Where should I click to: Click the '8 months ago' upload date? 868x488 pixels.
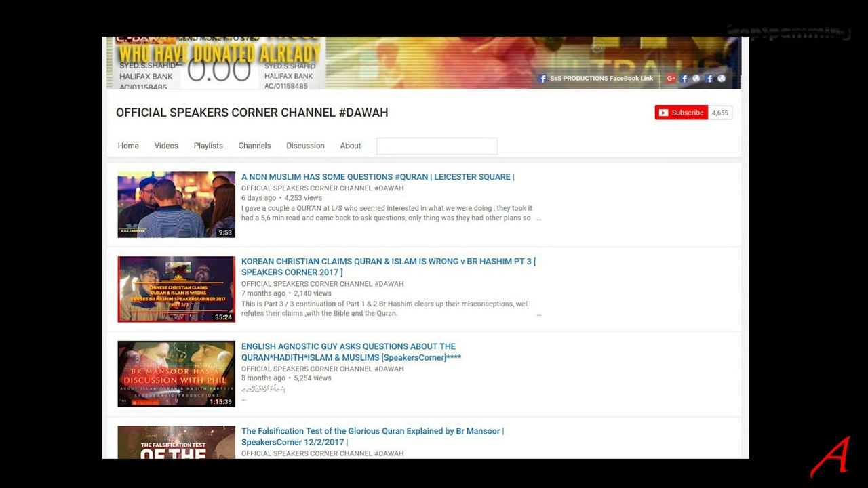pyautogui.click(x=263, y=378)
